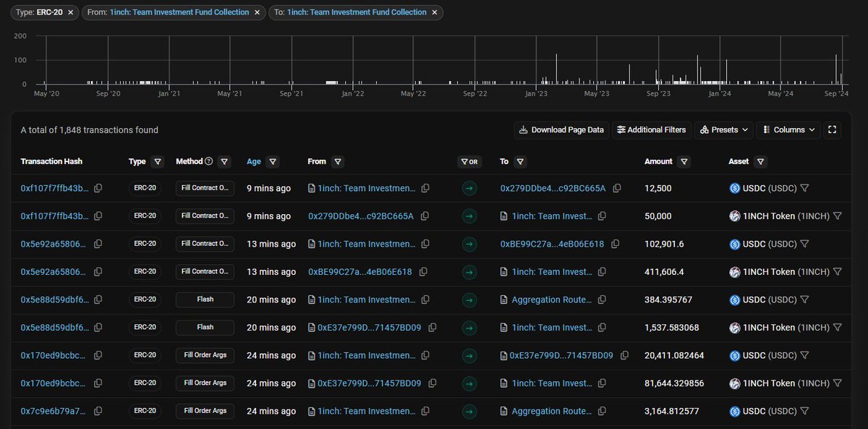Open the From address 0xBE99C27a...4eB06E618 in the 411,606.4 row
The image size is (868, 429).
click(360, 272)
